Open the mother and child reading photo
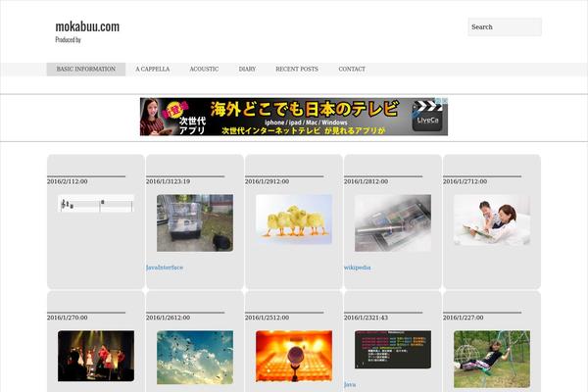This screenshot has height=392, width=588. (x=492, y=220)
